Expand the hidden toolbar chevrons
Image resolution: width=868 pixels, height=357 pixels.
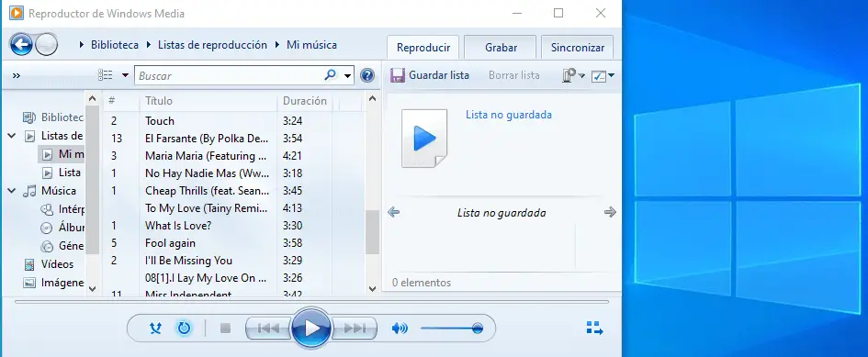click(16, 76)
